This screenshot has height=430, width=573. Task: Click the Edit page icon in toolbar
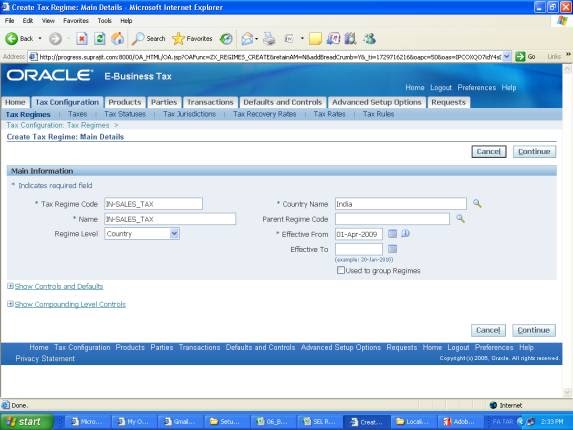click(289, 38)
